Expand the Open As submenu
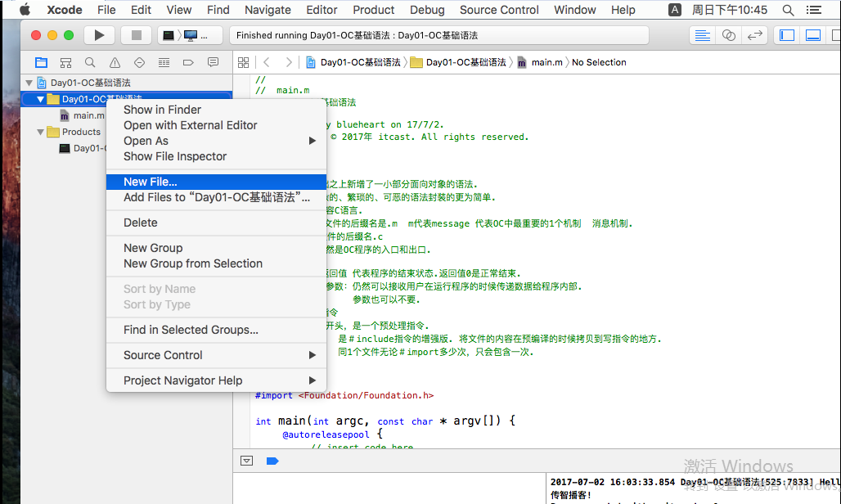Viewport: 841px width, 504px height. (216, 141)
